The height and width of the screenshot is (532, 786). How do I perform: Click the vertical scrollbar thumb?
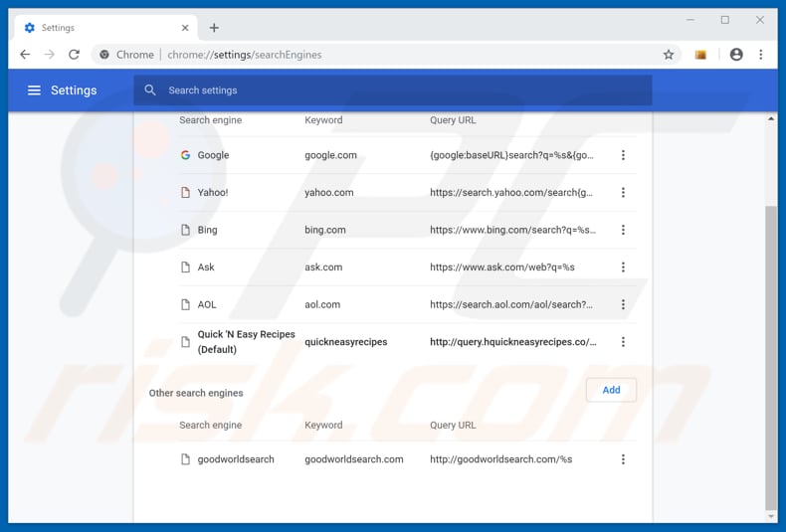coord(771,357)
